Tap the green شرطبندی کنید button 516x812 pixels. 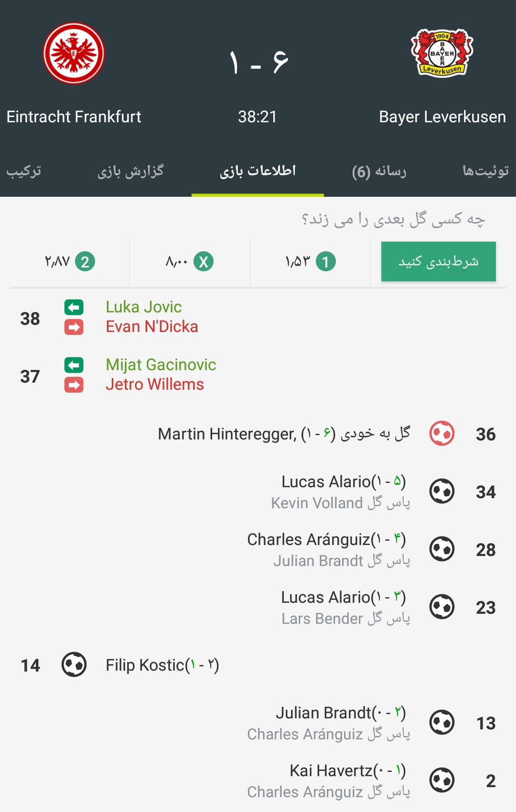point(439,262)
